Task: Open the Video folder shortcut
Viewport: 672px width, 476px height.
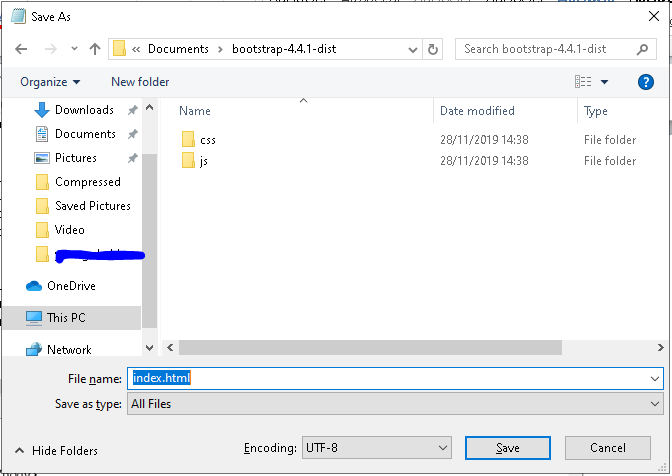Action: 69,230
